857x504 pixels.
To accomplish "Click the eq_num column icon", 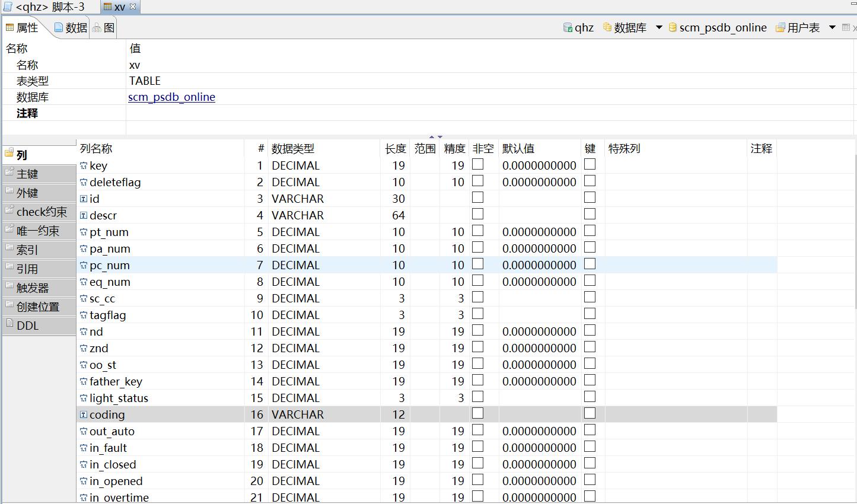I will pyautogui.click(x=84, y=282).
